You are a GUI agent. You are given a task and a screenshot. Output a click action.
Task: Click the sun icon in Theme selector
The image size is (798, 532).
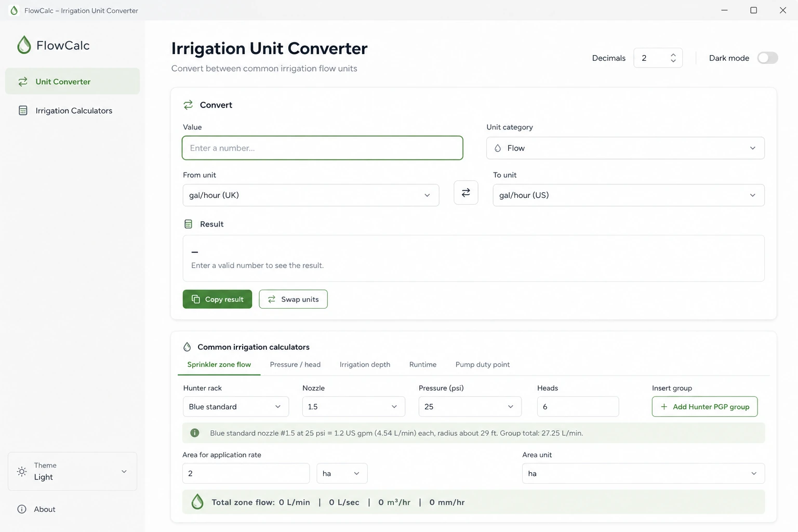(22, 471)
